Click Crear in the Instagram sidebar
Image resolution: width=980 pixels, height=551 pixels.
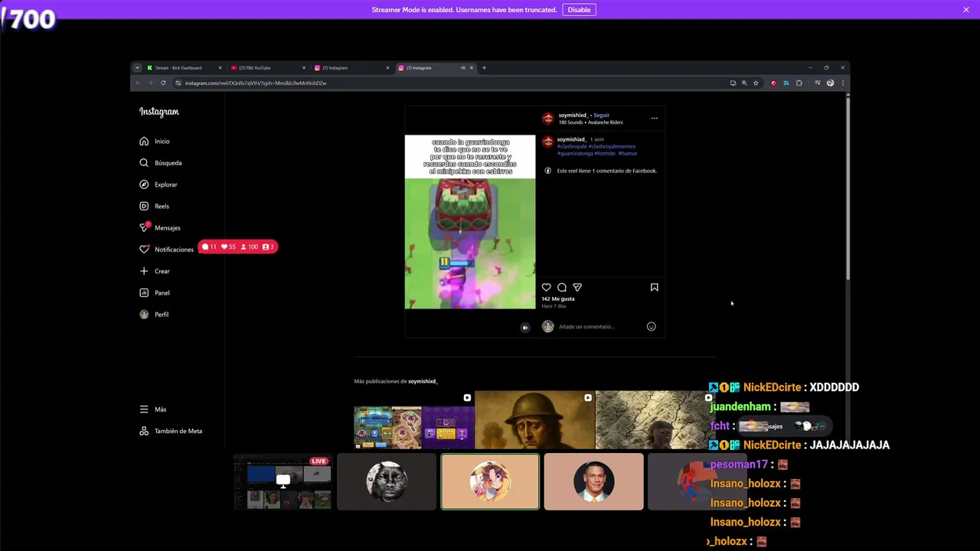tap(155, 271)
